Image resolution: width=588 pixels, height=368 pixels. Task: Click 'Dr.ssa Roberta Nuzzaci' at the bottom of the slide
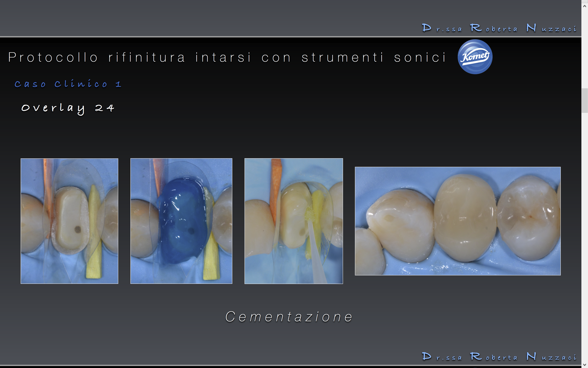(x=499, y=356)
